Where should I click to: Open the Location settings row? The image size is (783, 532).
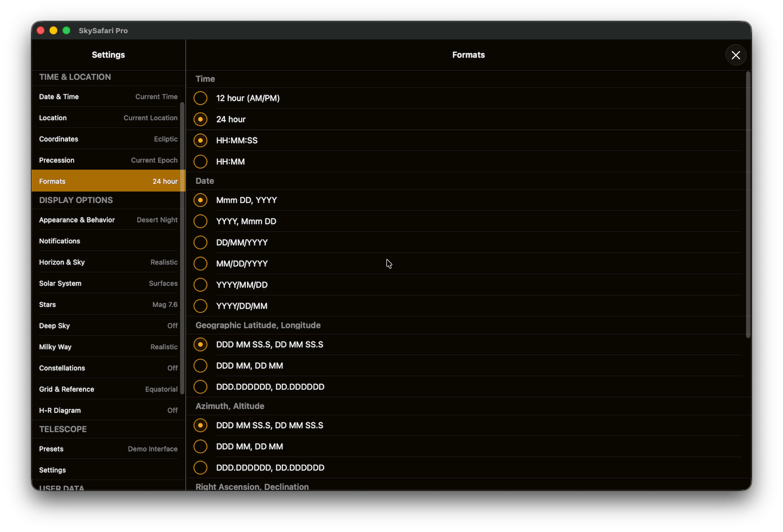(x=108, y=118)
